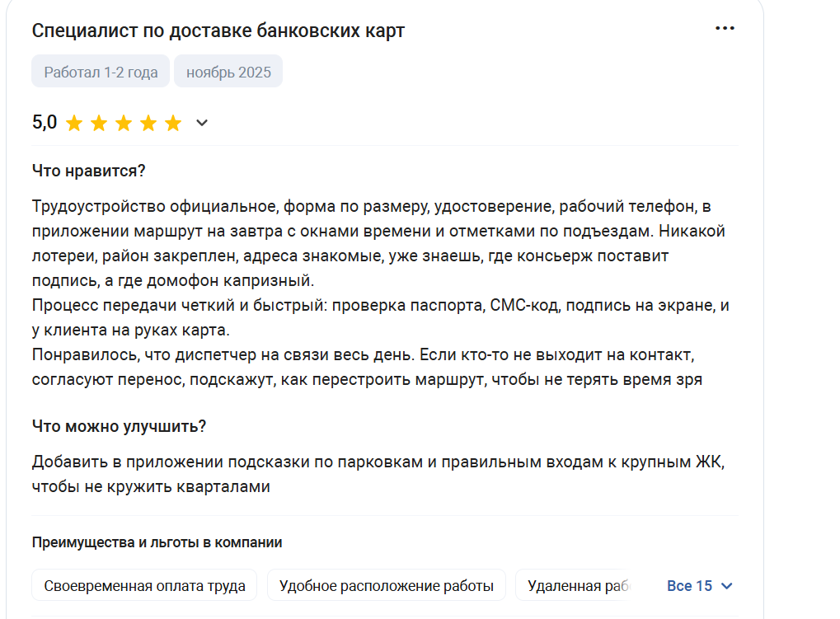The image size is (840, 619).
Task: Expand all benefits via 'Все 15'
Action: coord(689,586)
